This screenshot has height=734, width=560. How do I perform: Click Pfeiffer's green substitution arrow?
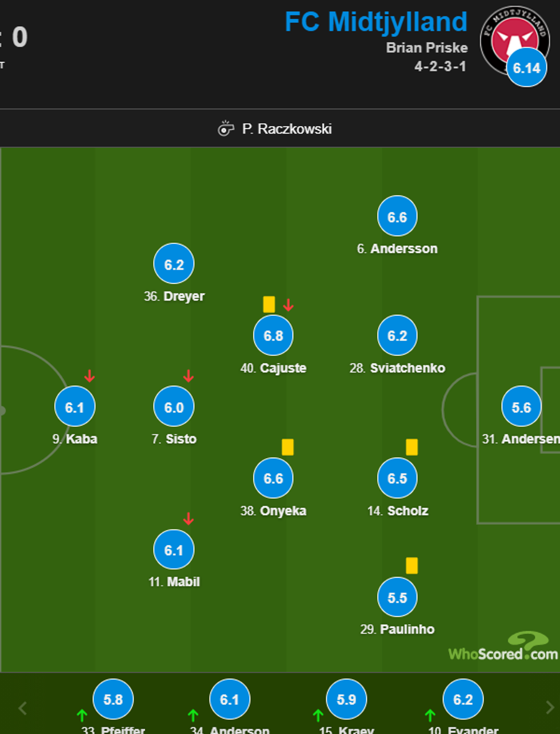click(x=82, y=715)
